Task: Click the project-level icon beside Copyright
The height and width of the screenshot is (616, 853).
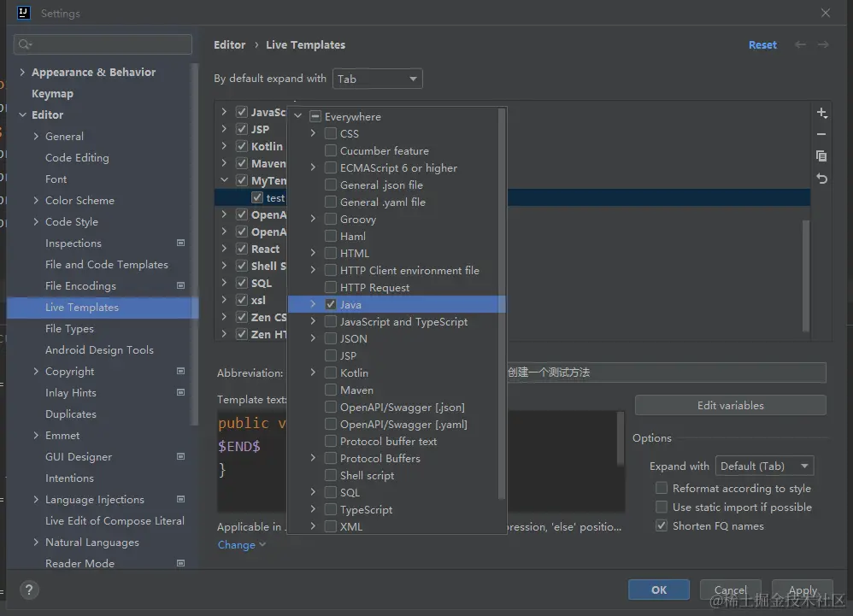Action: pyautogui.click(x=180, y=371)
